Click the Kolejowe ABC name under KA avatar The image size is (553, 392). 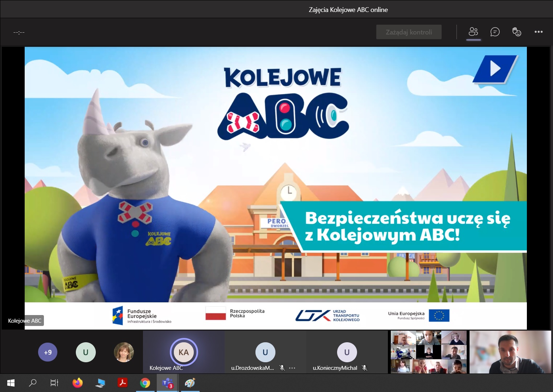point(166,368)
